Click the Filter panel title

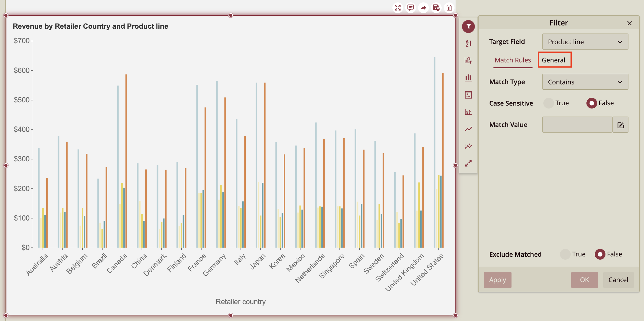point(559,23)
